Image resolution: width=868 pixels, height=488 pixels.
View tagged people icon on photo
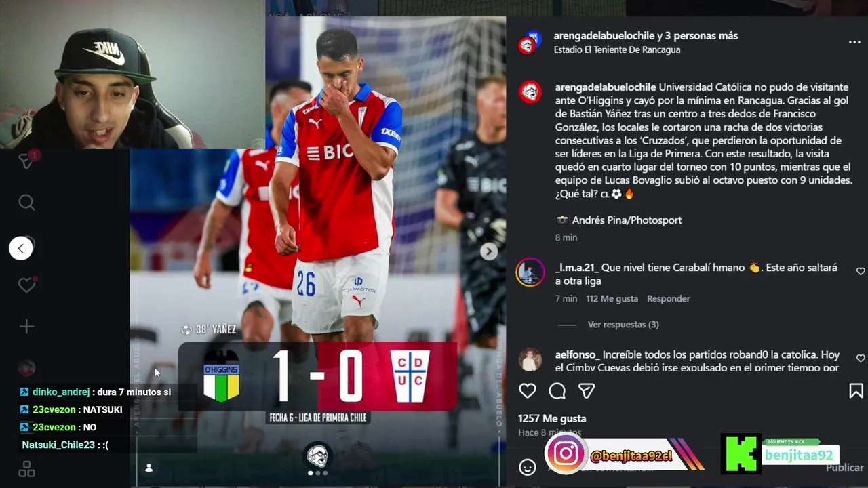tap(149, 468)
